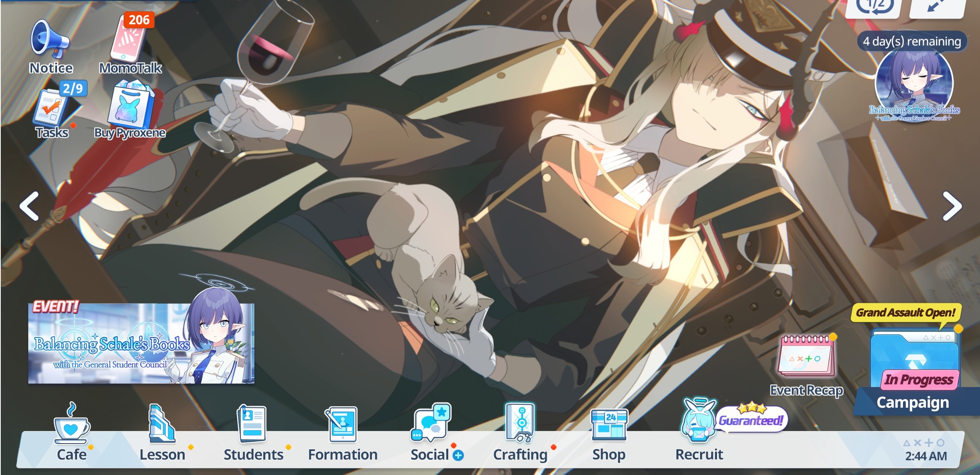This screenshot has height=475, width=980.
Task: Open the Tasks checklist icon
Action: pyautogui.click(x=51, y=109)
